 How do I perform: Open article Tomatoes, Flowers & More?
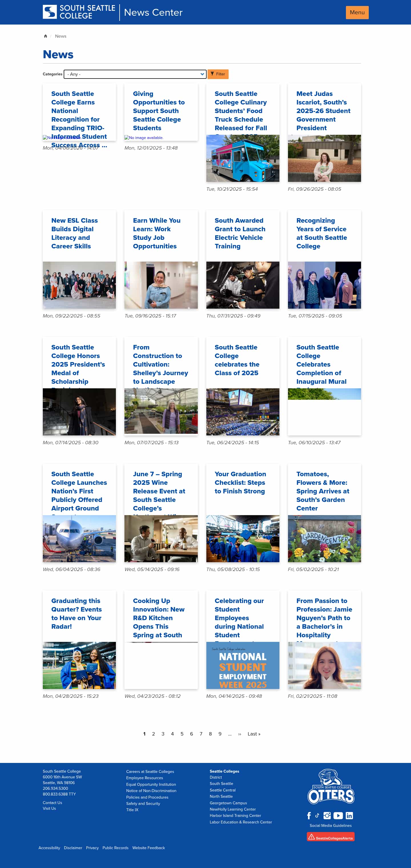click(323, 491)
